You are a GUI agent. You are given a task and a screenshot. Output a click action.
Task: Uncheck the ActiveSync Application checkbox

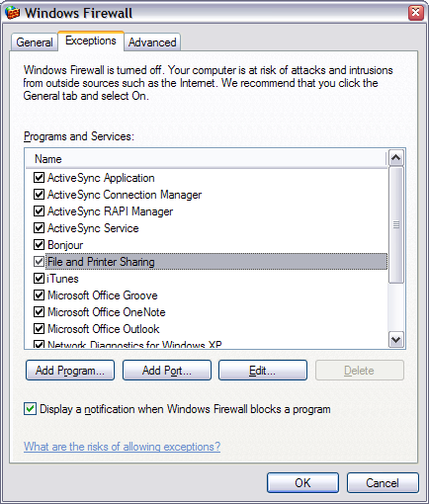point(39,178)
